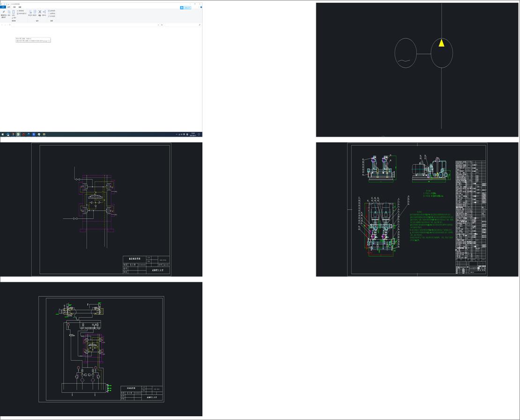Click the Paste icon in Explorer ribbon
Image resolution: width=520 pixels, height=420 pixels.
[x=13, y=13]
